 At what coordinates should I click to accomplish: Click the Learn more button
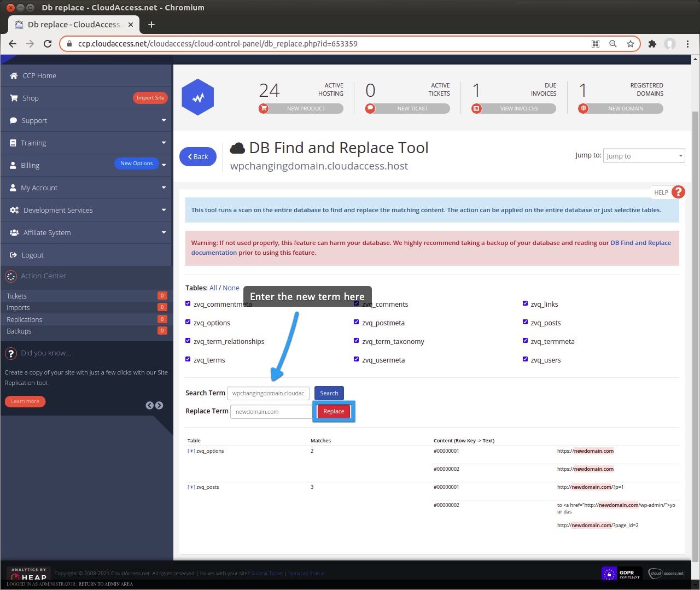point(25,401)
